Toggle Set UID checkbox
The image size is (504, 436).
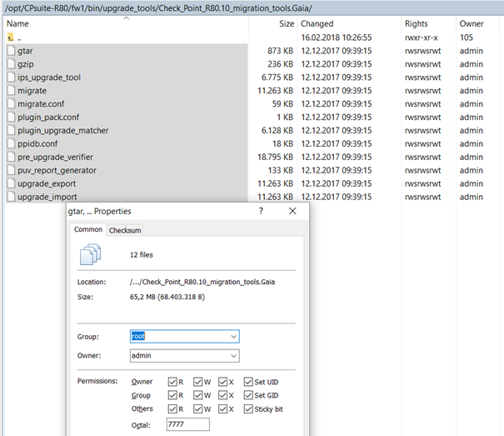click(248, 382)
